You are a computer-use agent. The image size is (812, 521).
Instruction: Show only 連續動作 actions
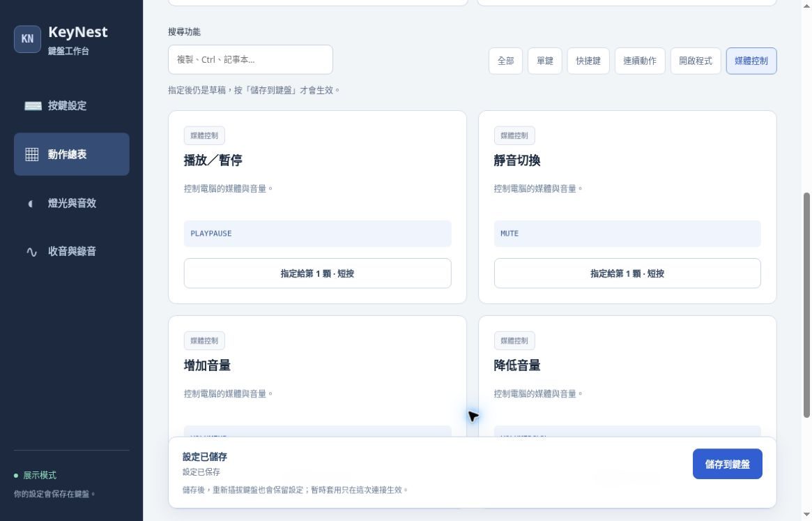click(x=640, y=61)
